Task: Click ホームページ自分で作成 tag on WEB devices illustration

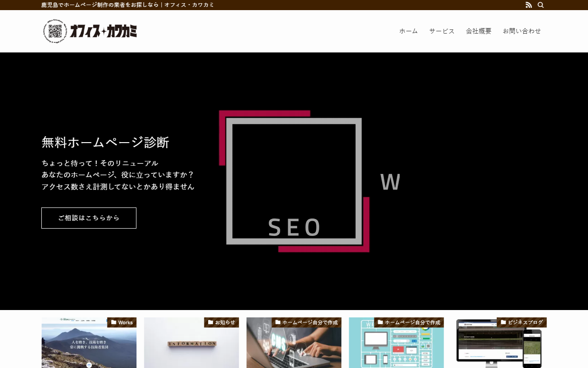Action: pos(409,322)
